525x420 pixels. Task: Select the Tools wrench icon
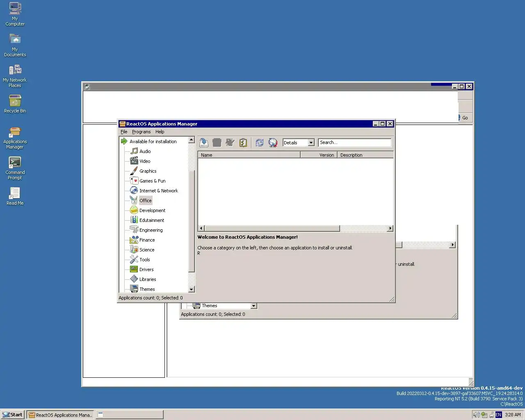pyautogui.click(x=134, y=259)
